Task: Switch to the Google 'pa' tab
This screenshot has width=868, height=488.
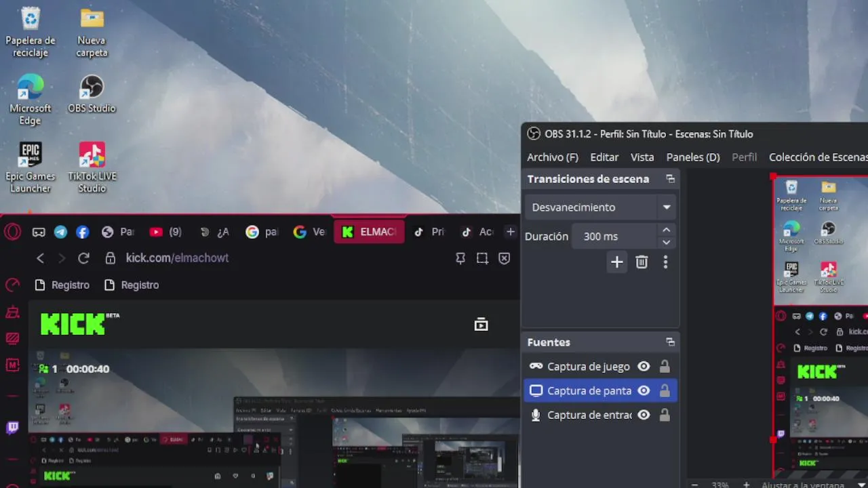Action: point(262,232)
